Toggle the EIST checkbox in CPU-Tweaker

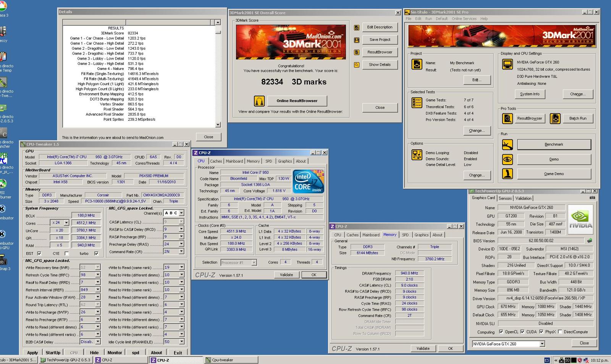tap(39, 254)
